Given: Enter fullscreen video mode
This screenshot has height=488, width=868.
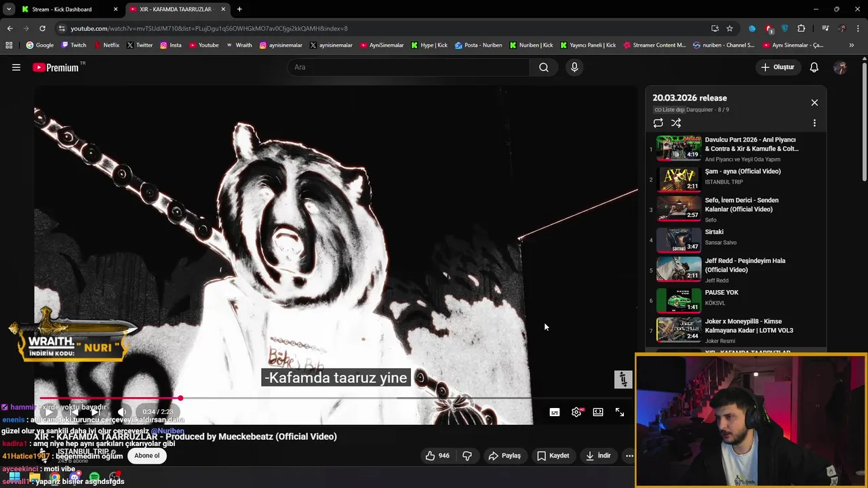Looking at the screenshot, I should [x=620, y=412].
